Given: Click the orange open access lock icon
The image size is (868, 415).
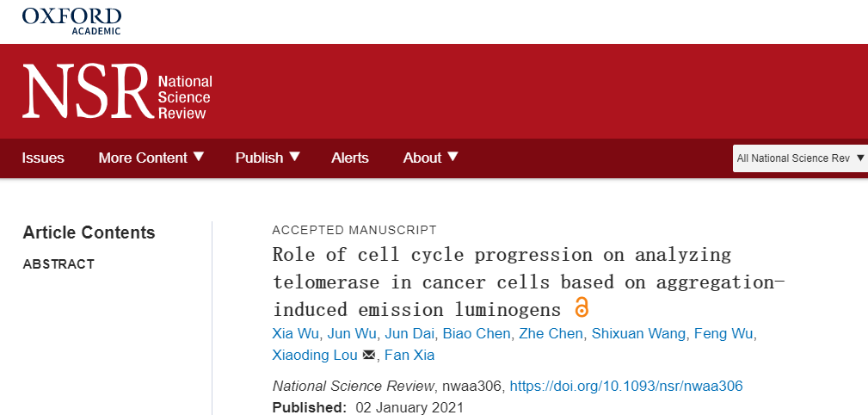Looking at the screenshot, I should point(582,307).
